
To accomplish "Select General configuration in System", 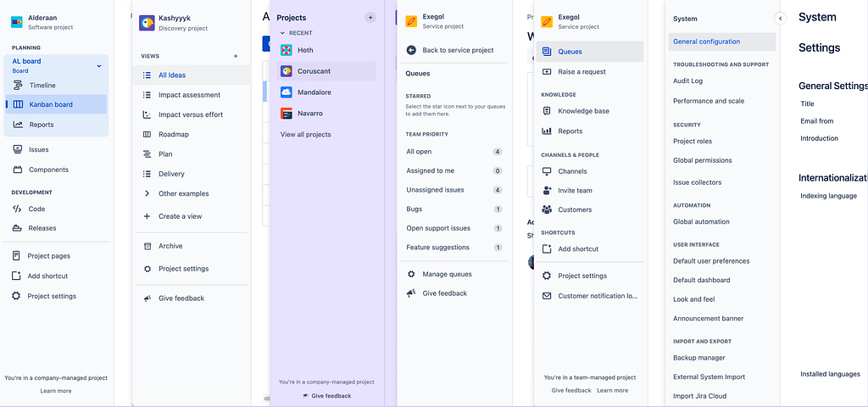I will click(x=722, y=42).
